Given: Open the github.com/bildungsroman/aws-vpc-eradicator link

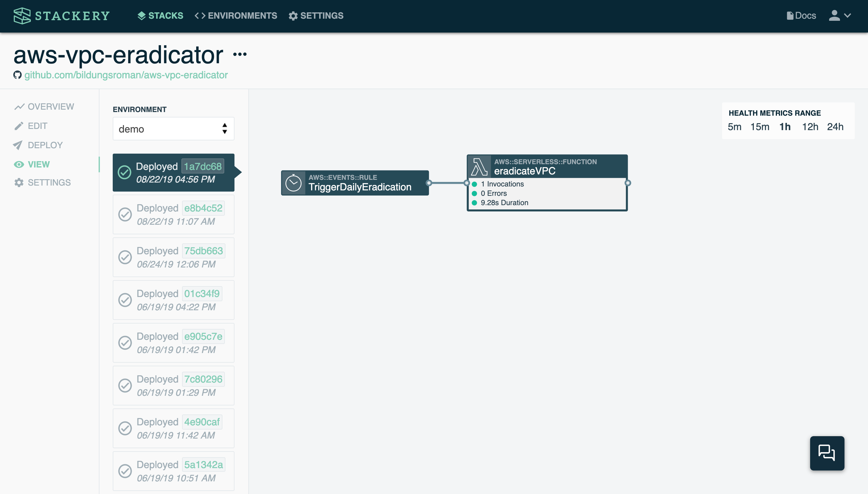Looking at the screenshot, I should 126,75.
